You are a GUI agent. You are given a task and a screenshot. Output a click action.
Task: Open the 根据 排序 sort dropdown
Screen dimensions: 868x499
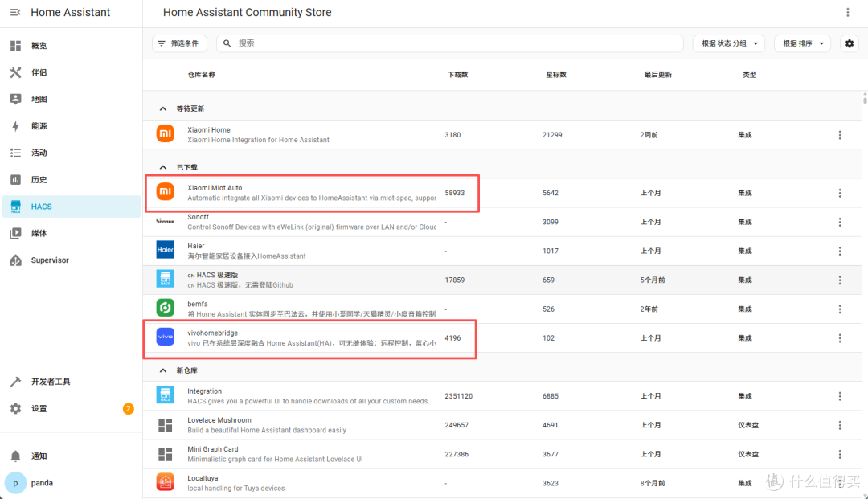click(x=802, y=43)
